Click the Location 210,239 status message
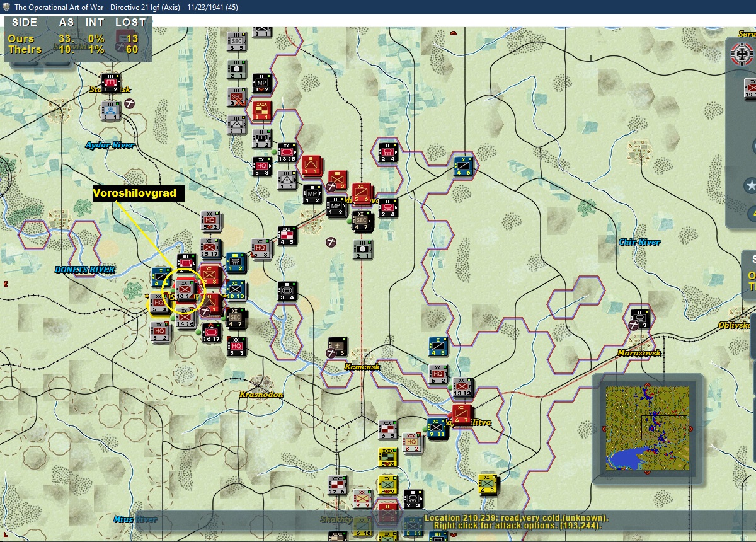 (517, 517)
